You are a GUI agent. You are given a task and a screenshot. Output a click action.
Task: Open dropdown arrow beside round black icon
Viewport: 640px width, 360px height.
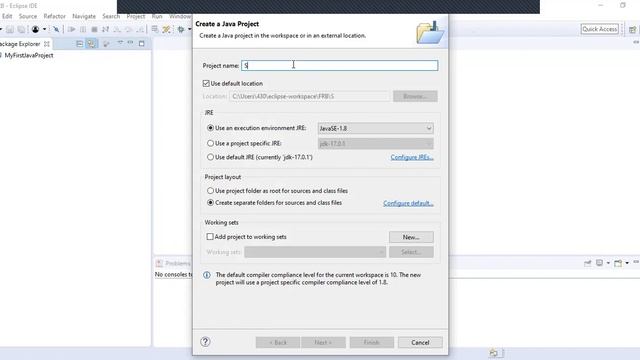[x=44, y=29]
